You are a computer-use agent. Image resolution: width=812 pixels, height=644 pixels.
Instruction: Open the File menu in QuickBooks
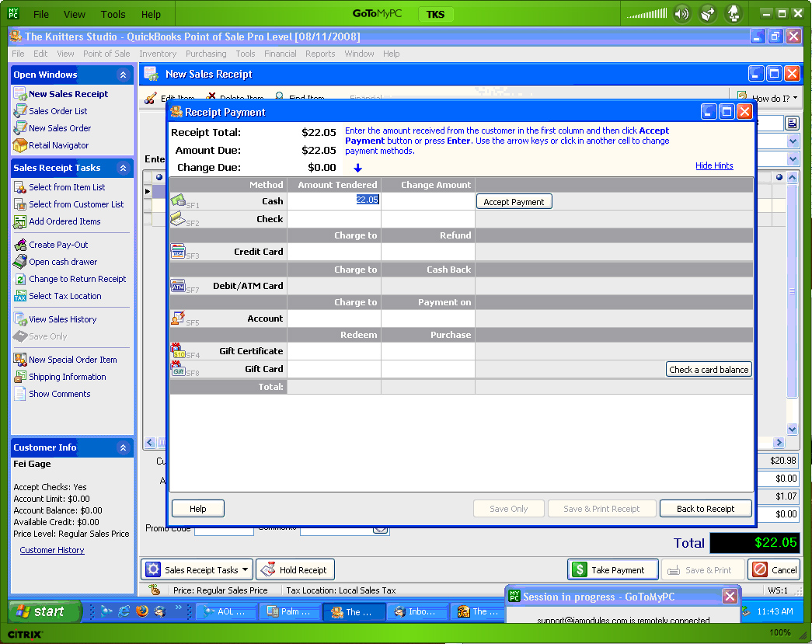pos(18,54)
